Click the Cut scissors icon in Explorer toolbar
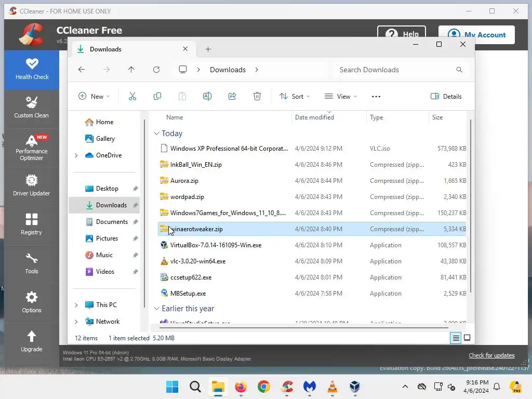Screen dimensions: 532x399 (x=132, y=96)
